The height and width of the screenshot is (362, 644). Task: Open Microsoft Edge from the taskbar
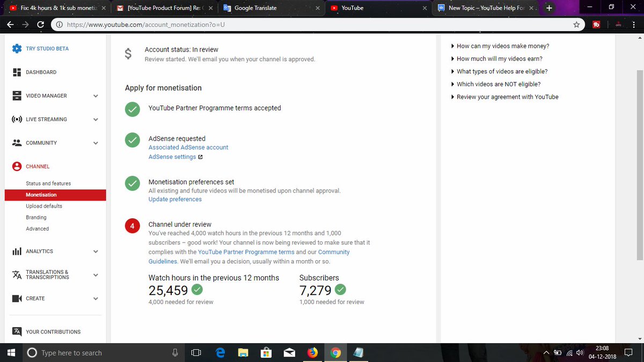coord(220,352)
